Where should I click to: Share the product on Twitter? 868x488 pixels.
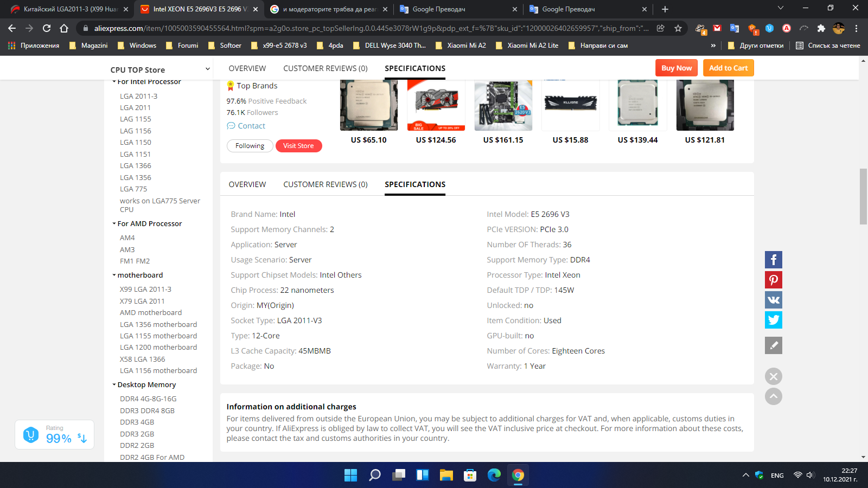(x=774, y=320)
